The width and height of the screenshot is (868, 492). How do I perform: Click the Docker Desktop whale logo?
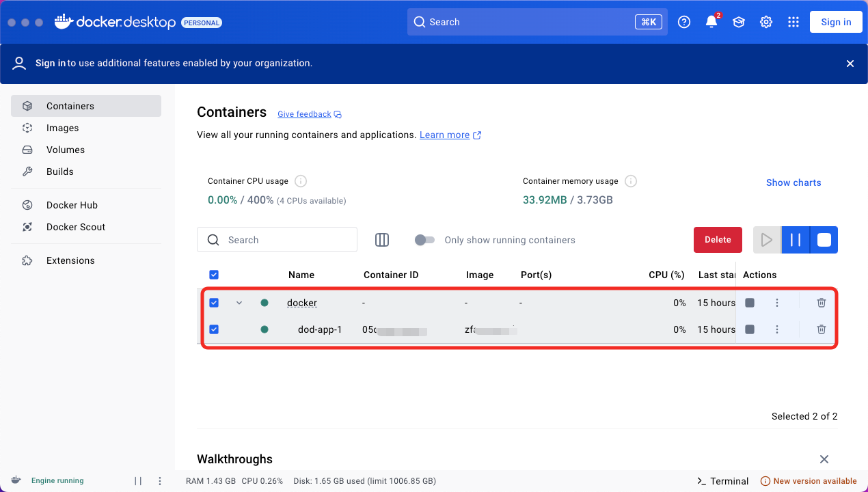click(x=64, y=22)
